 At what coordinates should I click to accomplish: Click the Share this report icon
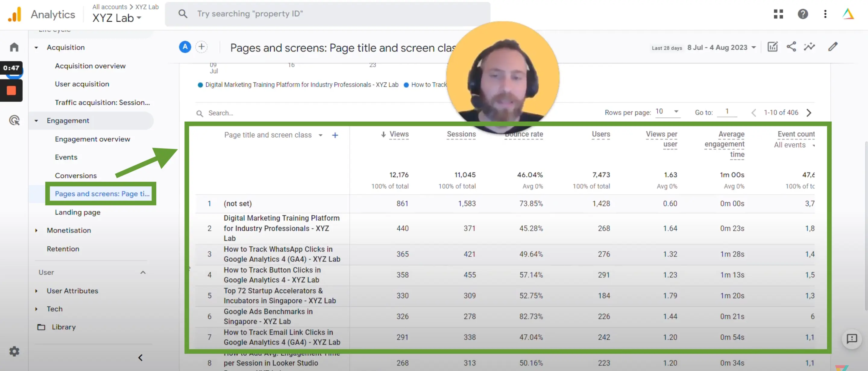tap(791, 47)
